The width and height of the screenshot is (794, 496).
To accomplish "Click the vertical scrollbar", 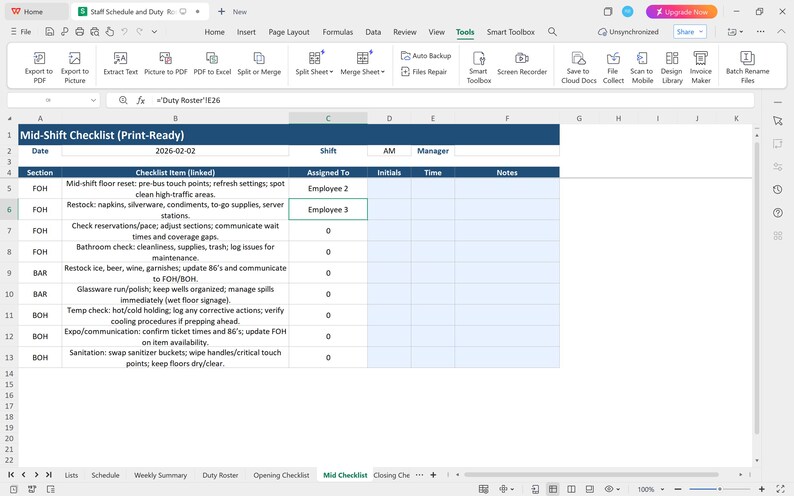I will tap(757, 288).
